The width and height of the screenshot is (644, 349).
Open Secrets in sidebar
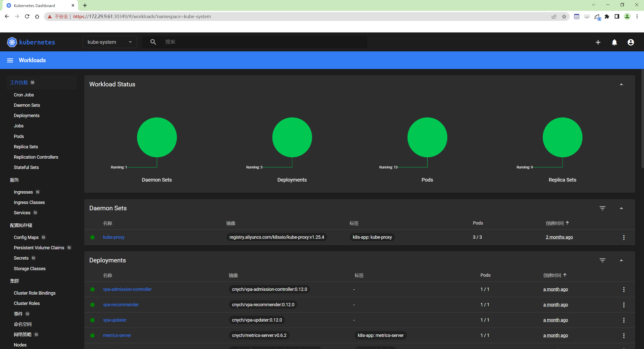click(x=21, y=258)
